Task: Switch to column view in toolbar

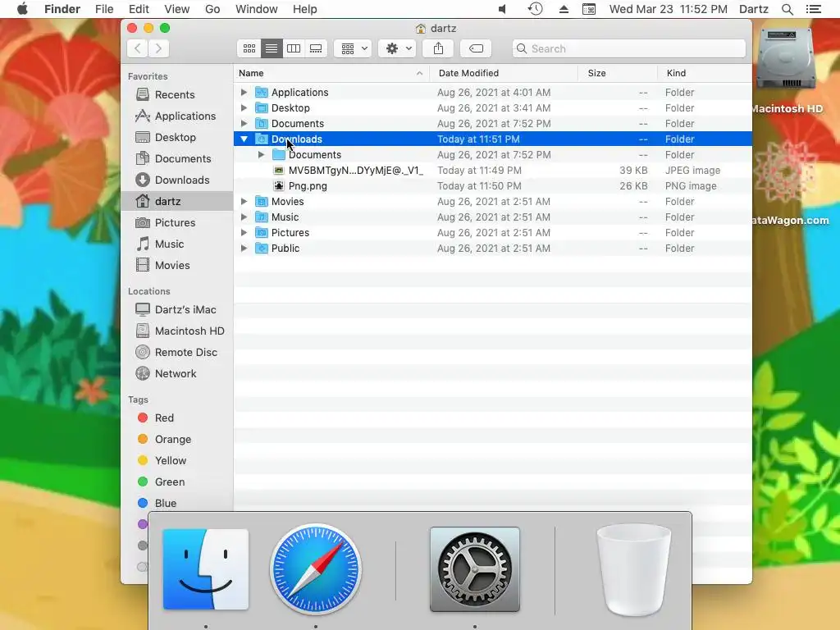Action: point(294,48)
